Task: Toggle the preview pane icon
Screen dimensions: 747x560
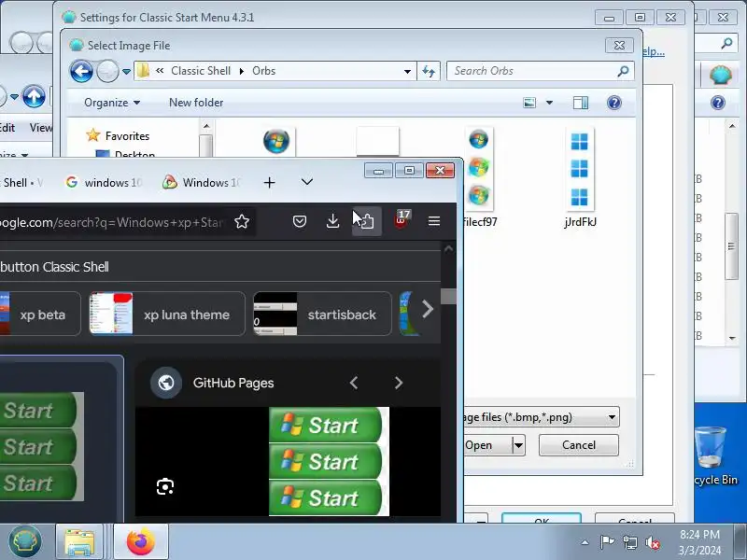Action: [x=580, y=103]
